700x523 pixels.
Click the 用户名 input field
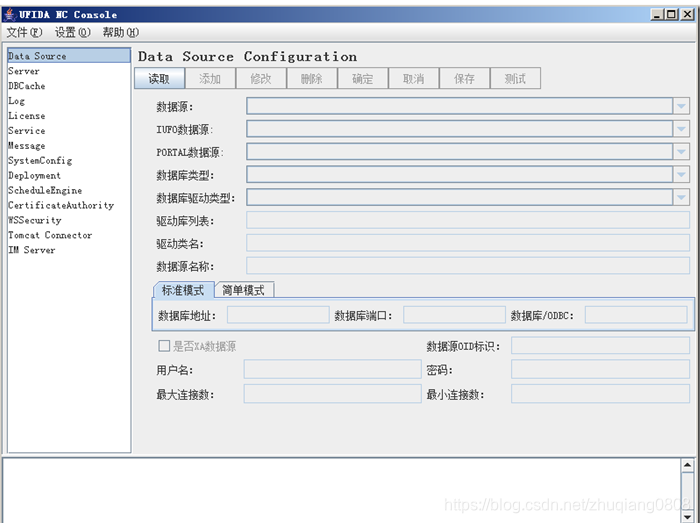pyautogui.click(x=333, y=369)
